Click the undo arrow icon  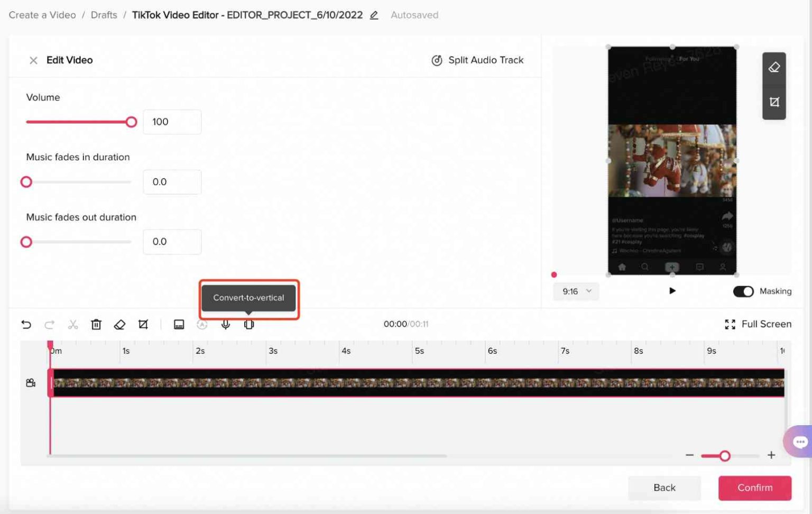26,324
